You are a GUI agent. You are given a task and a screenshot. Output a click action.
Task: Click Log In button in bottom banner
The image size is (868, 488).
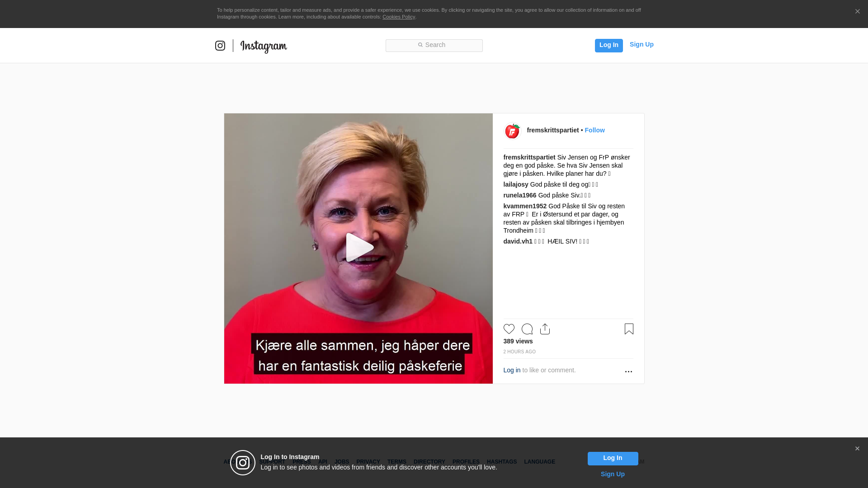coord(613,459)
